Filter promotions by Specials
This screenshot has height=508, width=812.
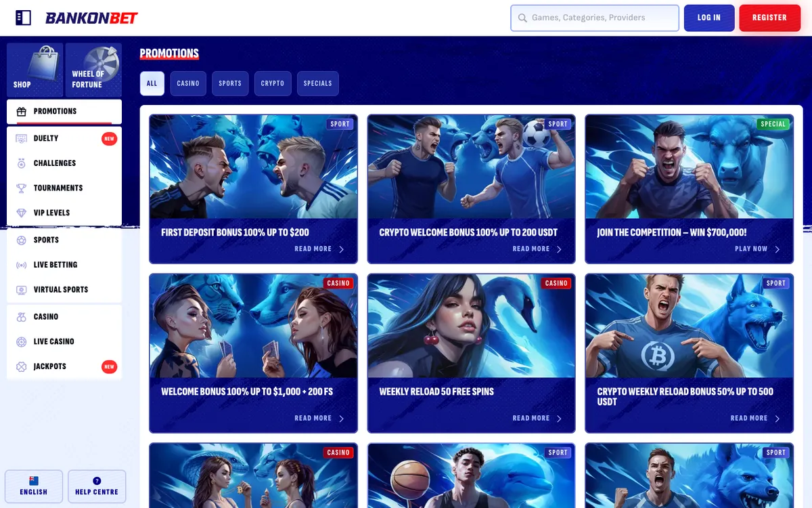317,83
